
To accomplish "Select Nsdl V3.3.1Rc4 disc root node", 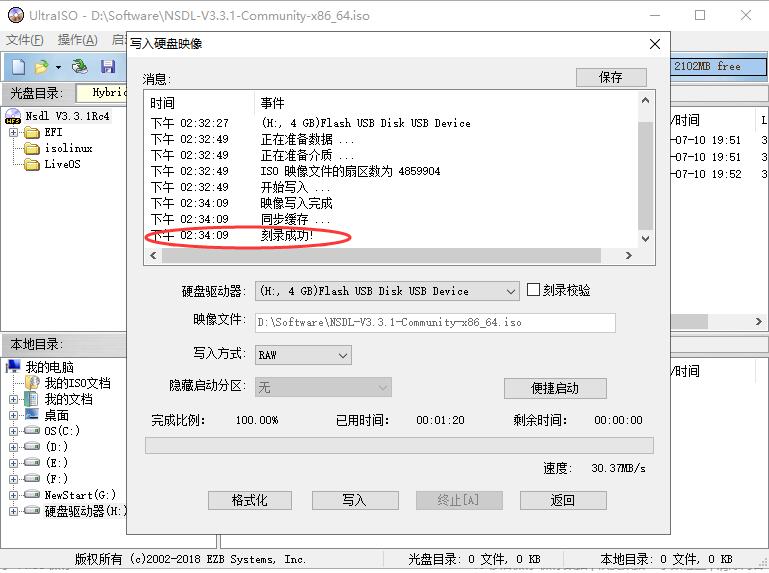I will pos(67,116).
